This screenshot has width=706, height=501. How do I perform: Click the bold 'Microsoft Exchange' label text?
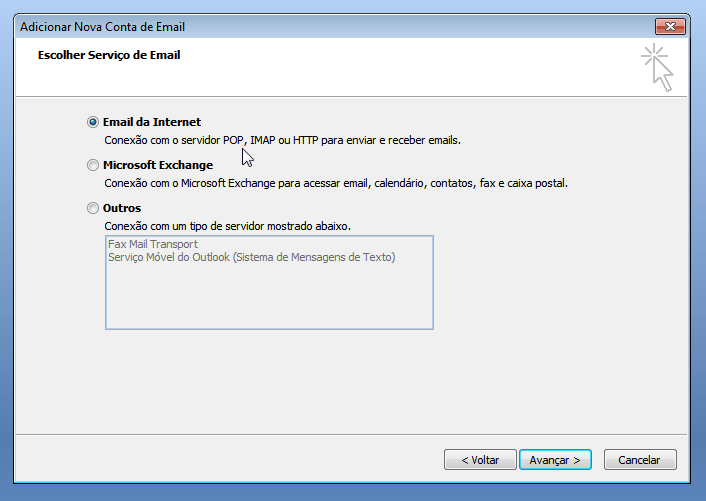click(158, 165)
